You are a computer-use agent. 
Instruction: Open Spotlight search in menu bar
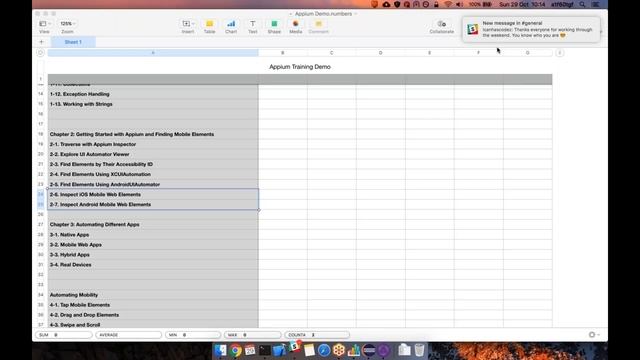coord(582,4)
